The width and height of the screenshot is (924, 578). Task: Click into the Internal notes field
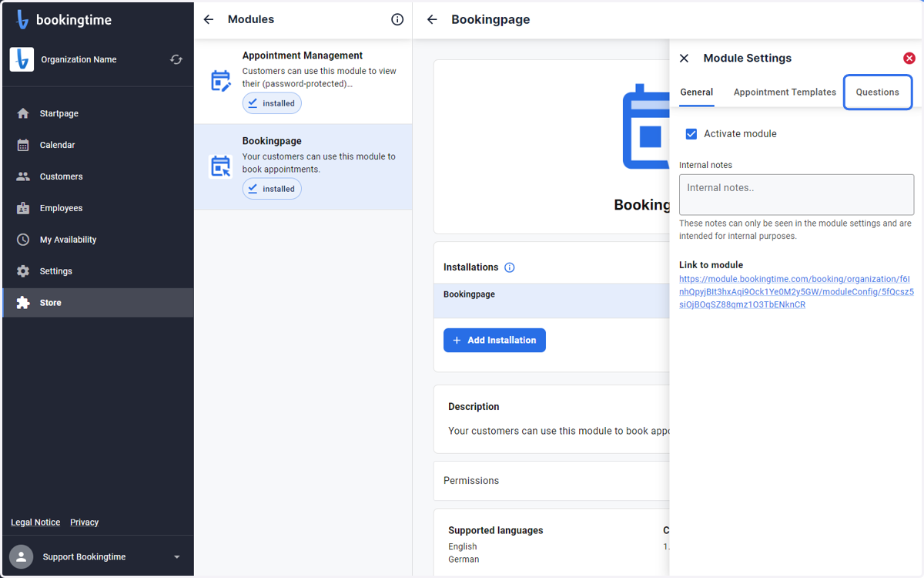pyautogui.click(x=796, y=194)
